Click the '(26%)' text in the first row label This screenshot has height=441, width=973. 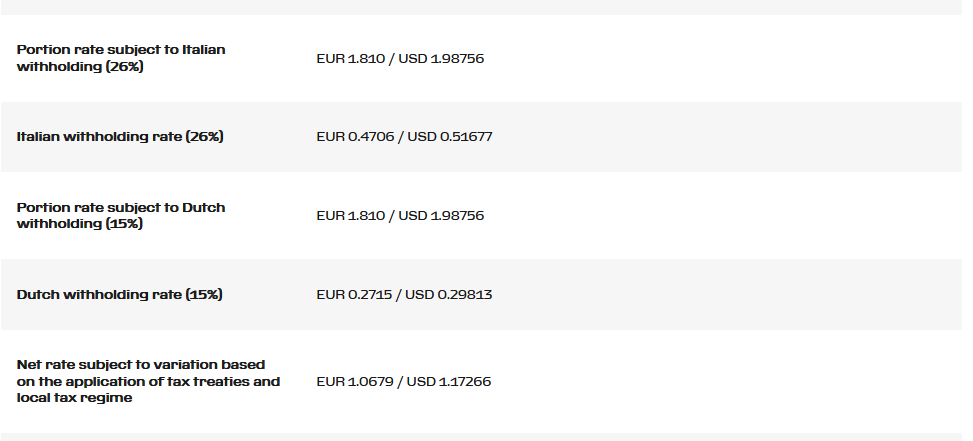point(125,66)
